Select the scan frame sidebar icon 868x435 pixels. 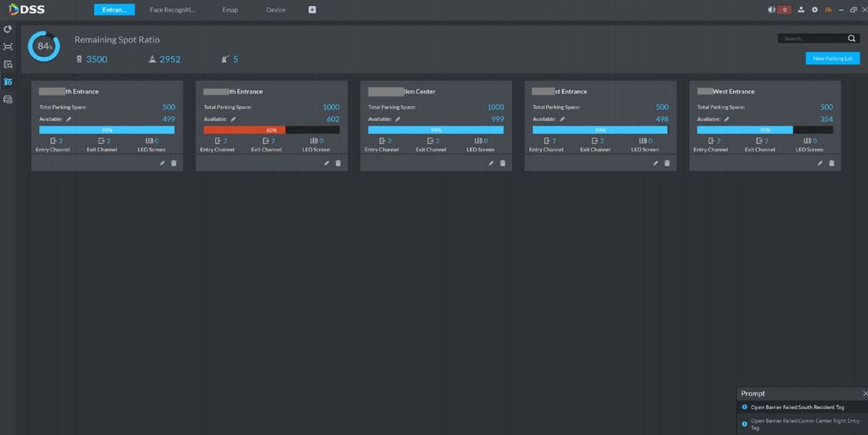tap(8, 47)
